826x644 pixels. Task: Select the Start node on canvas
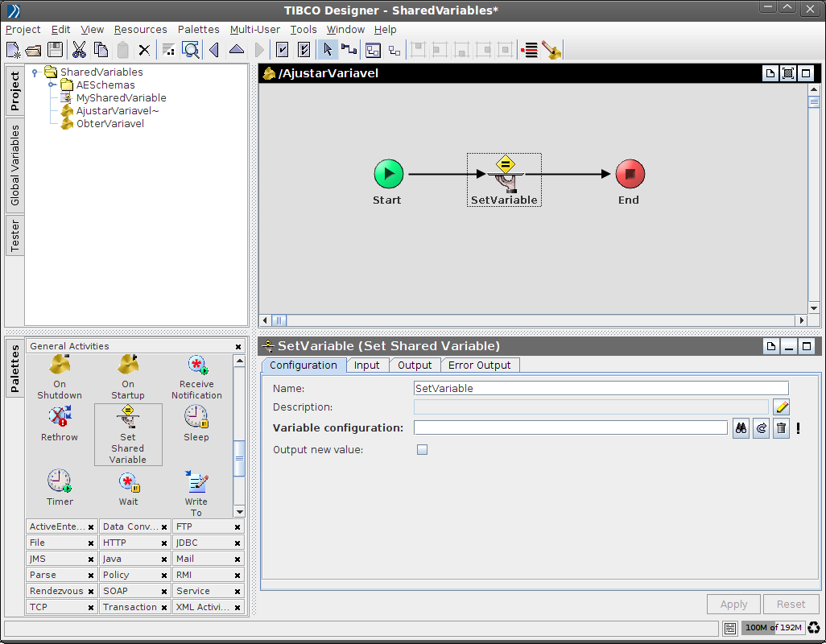(388, 174)
